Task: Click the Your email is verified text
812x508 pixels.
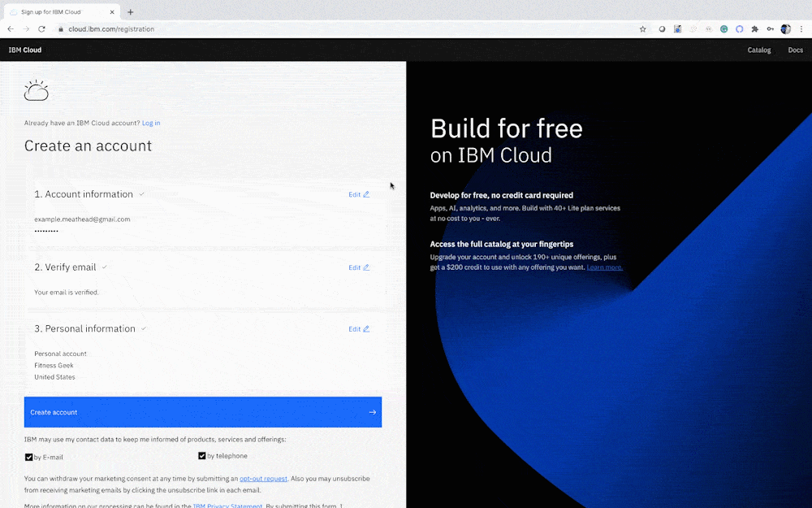Action: [x=67, y=293]
